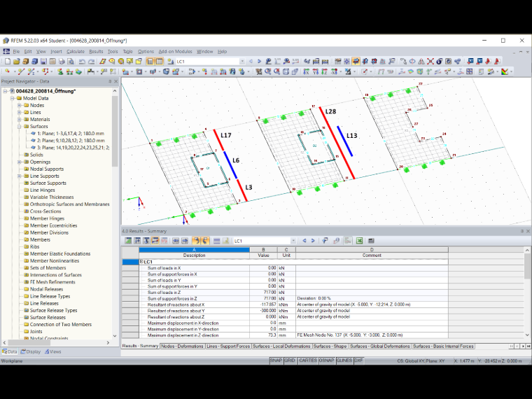This screenshot has width=532, height=399.
Task: Toggle OSNAP in status bar
Action: [326, 360]
